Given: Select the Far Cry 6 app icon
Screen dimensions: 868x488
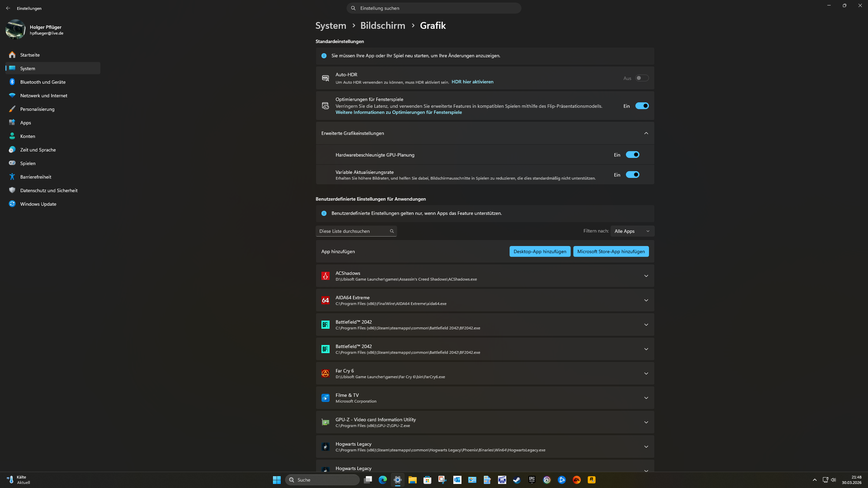Looking at the screenshot, I should tap(325, 373).
